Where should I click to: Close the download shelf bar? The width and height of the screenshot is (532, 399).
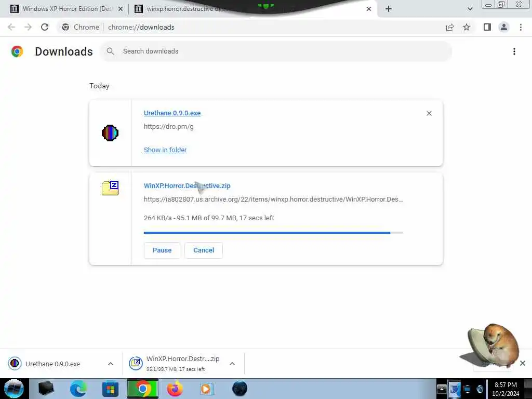coord(523,363)
